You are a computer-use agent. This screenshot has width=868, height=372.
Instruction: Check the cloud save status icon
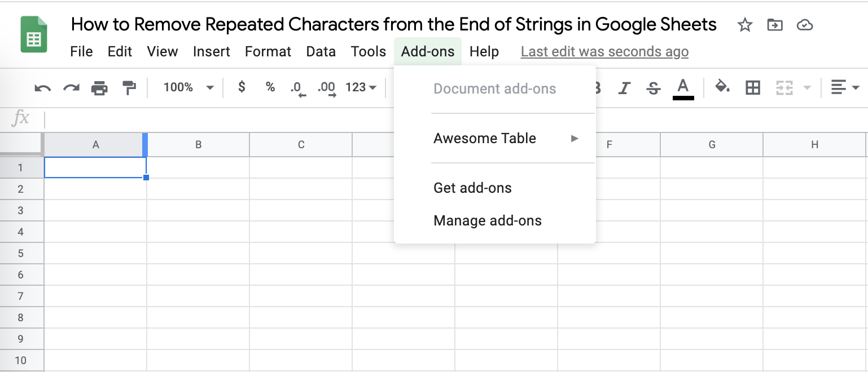(804, 25)
